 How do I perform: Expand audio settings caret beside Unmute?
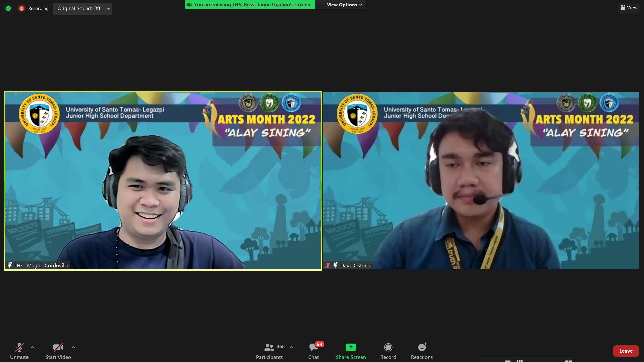pyautogui.click(x=33, y=347)
